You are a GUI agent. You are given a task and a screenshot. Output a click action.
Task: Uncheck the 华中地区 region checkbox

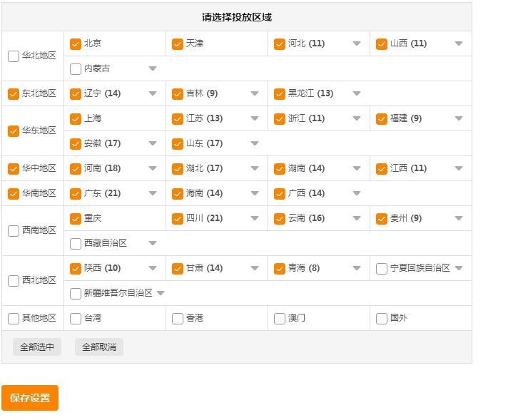[x=14, y=169]
